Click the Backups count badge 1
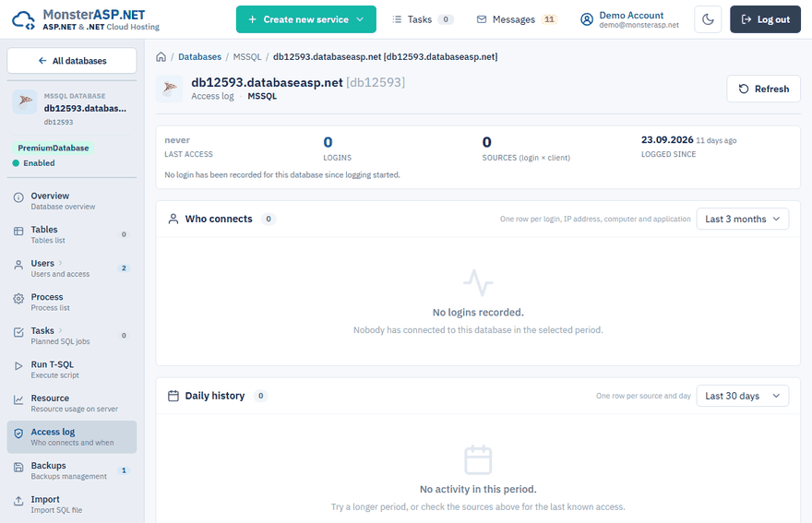 124,470
